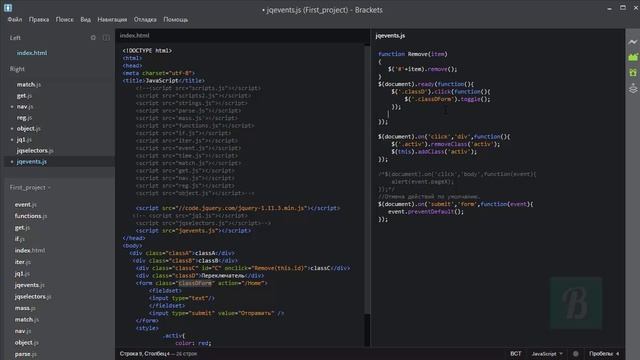Open jqevents.js in project tree
Image resolution: width=640 pixels, height=360 pixels.
coord(29,285)
